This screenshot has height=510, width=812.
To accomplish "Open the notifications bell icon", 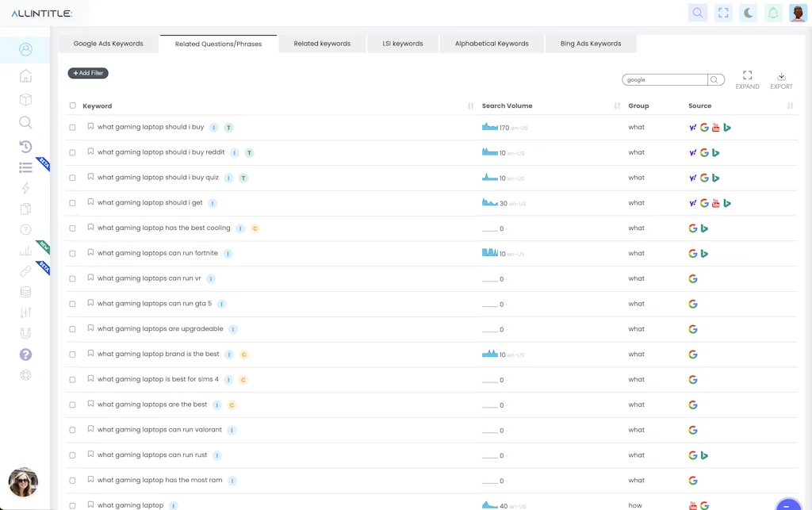I will tap(773, 13).
